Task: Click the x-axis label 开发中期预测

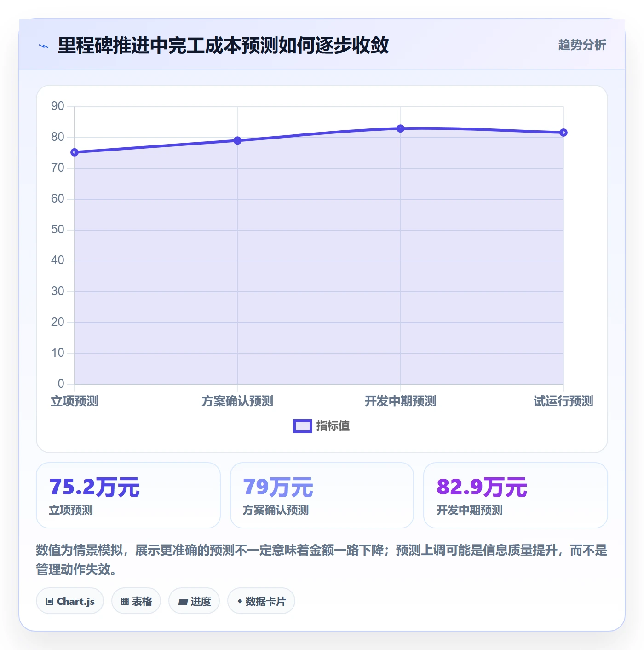Action: click(x=401, y=401)
